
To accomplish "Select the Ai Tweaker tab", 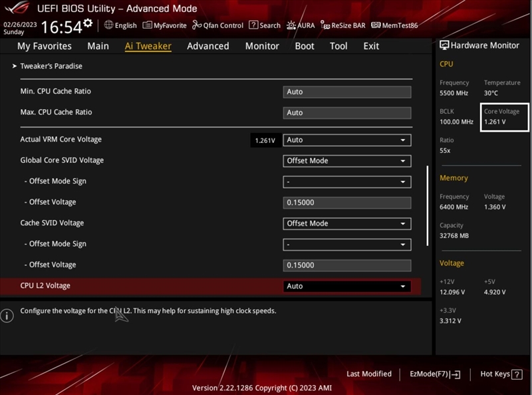I will [x=148, y=46].
